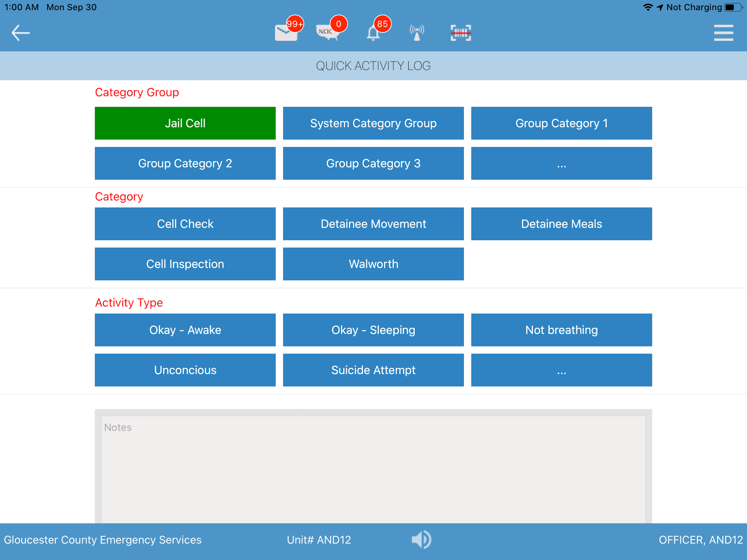The height and width of the screenshot is (560, 747).
Task: Select Okay - Sleeping activity type
Action: click(373, 330)
